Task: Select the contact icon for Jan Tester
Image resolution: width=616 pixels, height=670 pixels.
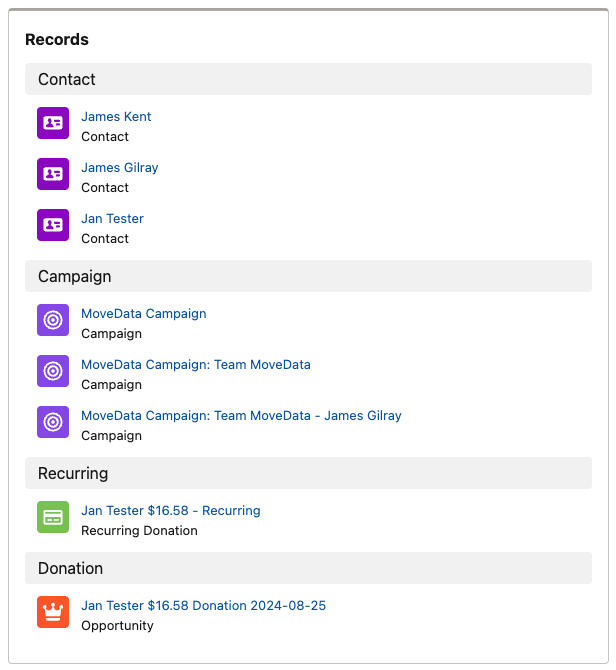Action: [x=53, y=225]
